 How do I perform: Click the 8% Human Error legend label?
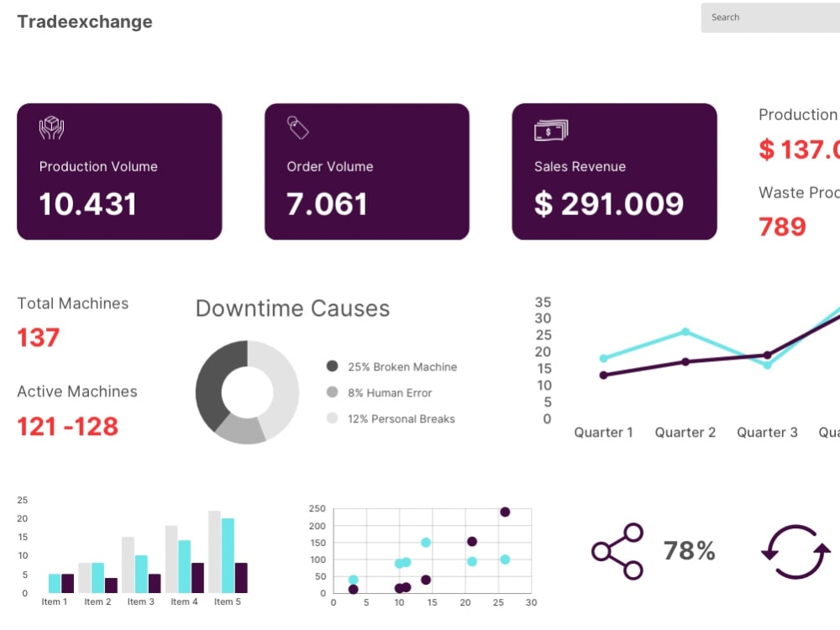(390, 393)
